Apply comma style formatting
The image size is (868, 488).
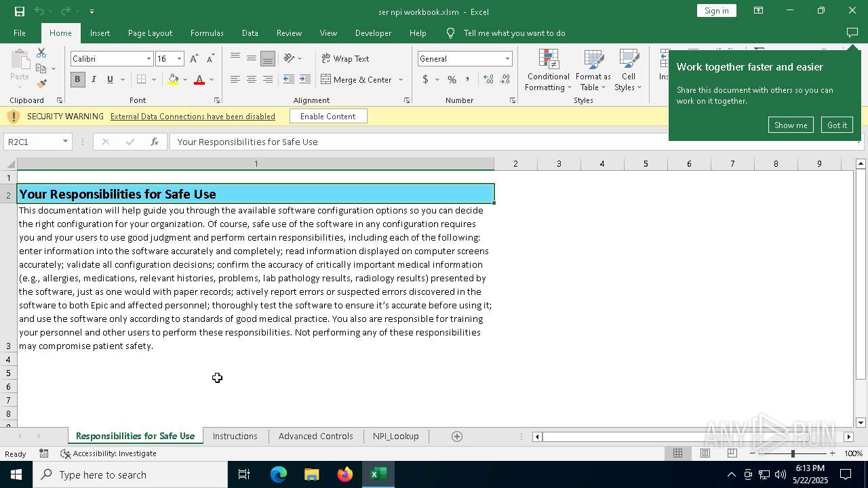click(467, 79)
